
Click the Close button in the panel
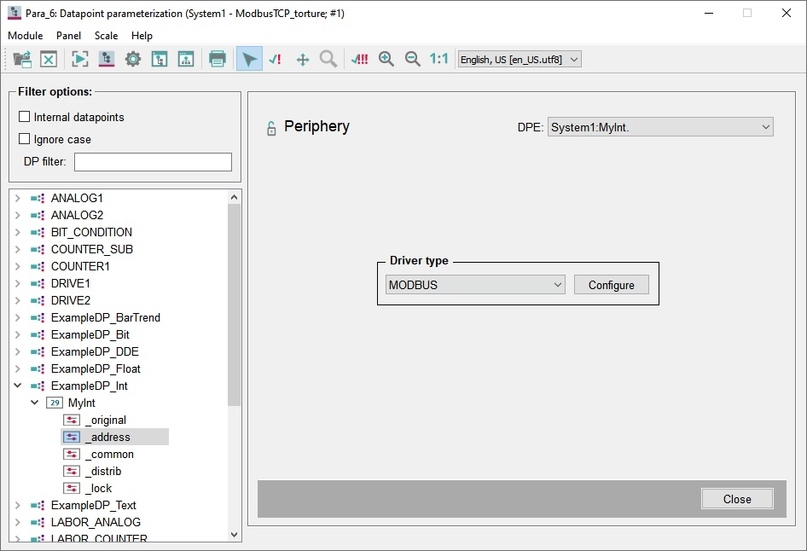(x=737, y=499)
